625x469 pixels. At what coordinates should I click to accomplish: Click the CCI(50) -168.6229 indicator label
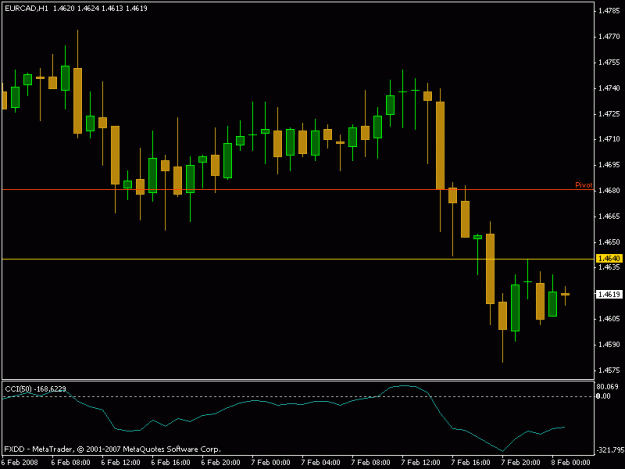(35, 389)
